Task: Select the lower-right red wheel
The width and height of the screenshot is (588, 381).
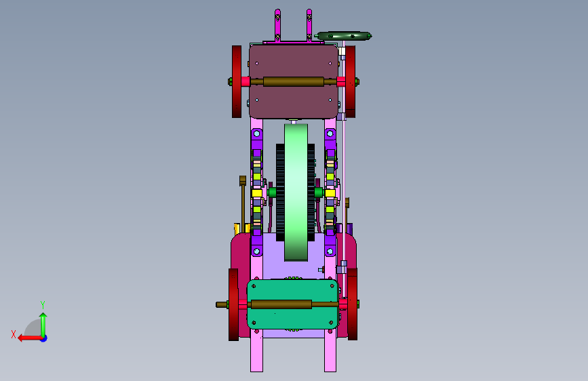Action: tap(352, 304)
